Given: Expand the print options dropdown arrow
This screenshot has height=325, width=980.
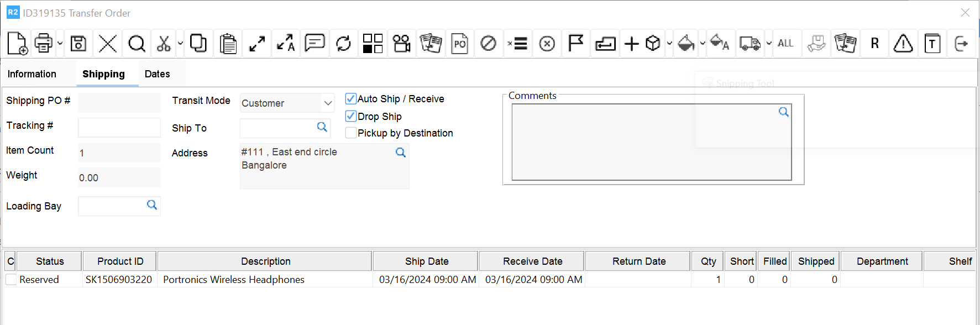Looking at the screenshot, I should (60, 43).
